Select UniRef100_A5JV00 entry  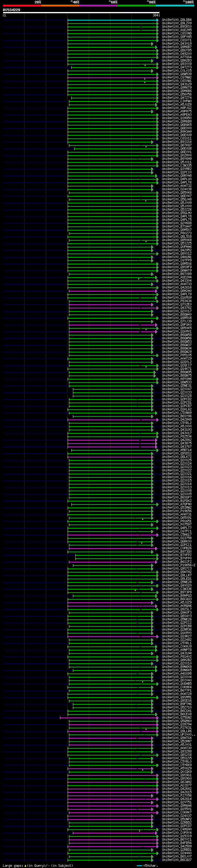click(x=176, y=426)
